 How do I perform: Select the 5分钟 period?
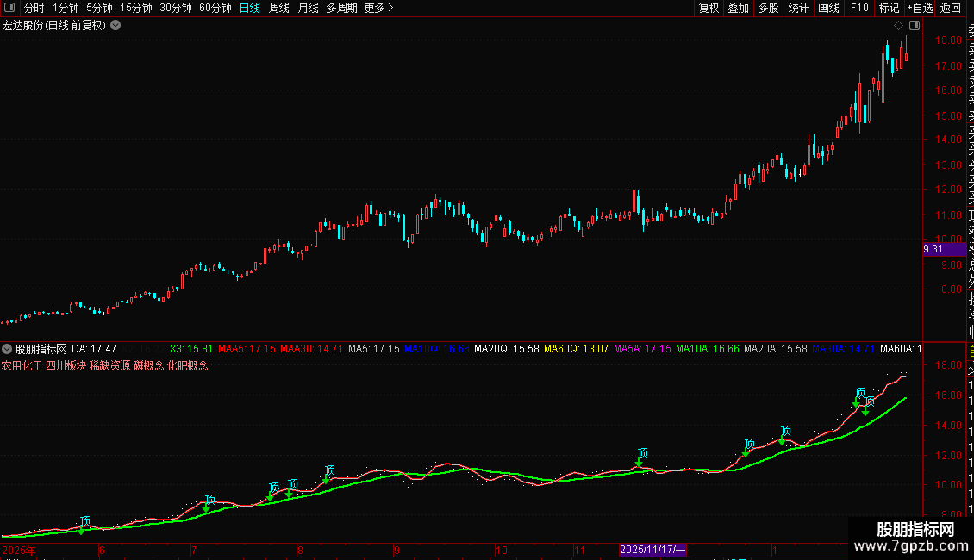pos(99,8)
